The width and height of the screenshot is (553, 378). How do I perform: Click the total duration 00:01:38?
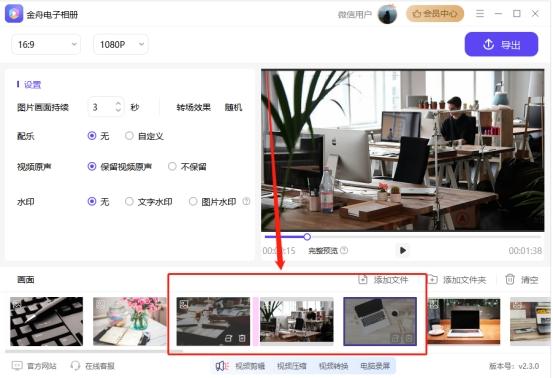pyautogui.click(x=525, y=251)
